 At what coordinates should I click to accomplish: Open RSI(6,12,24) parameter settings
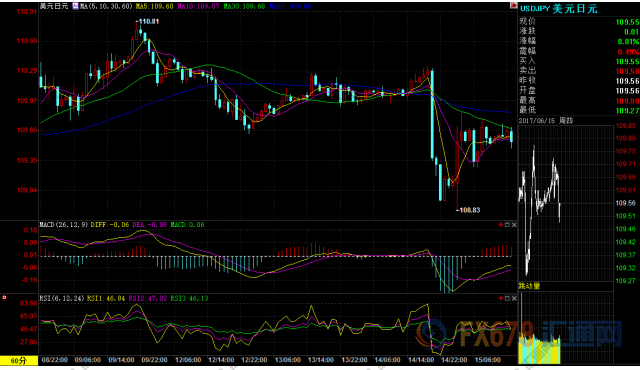coord(61,298)
